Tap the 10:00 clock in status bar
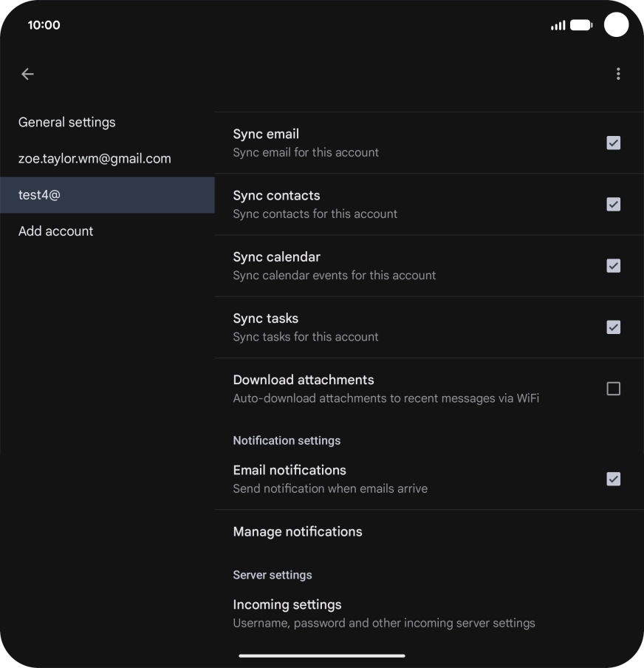The image size is (644, 668). click(x=44, y=25)
